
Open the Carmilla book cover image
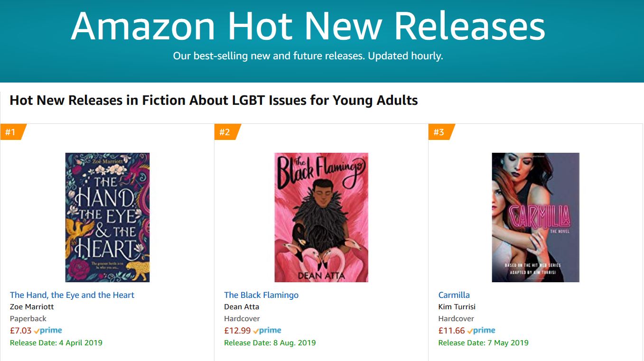[x=535, y=217]
